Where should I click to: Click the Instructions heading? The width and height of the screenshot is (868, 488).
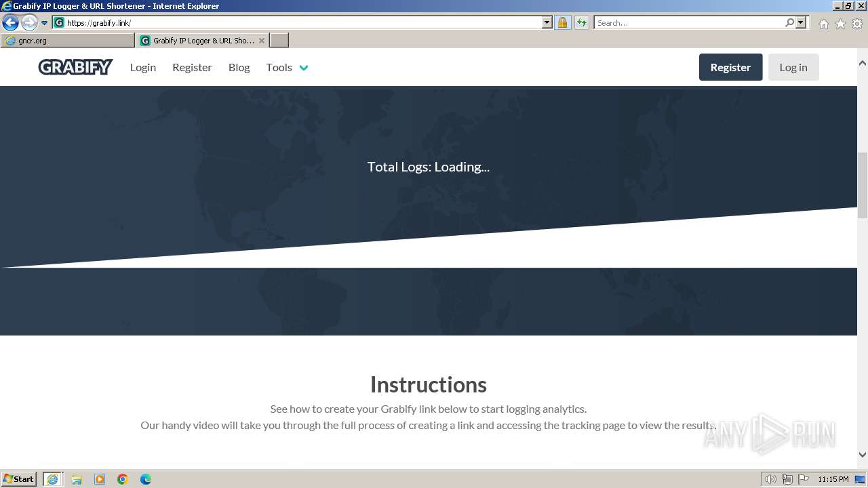(429, 384)
